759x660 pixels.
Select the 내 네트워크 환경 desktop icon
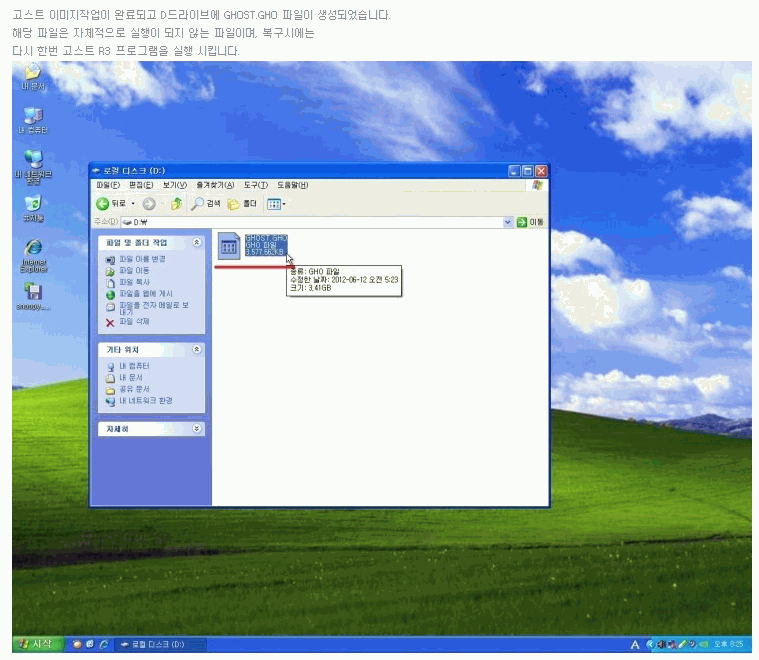[33, 166]
